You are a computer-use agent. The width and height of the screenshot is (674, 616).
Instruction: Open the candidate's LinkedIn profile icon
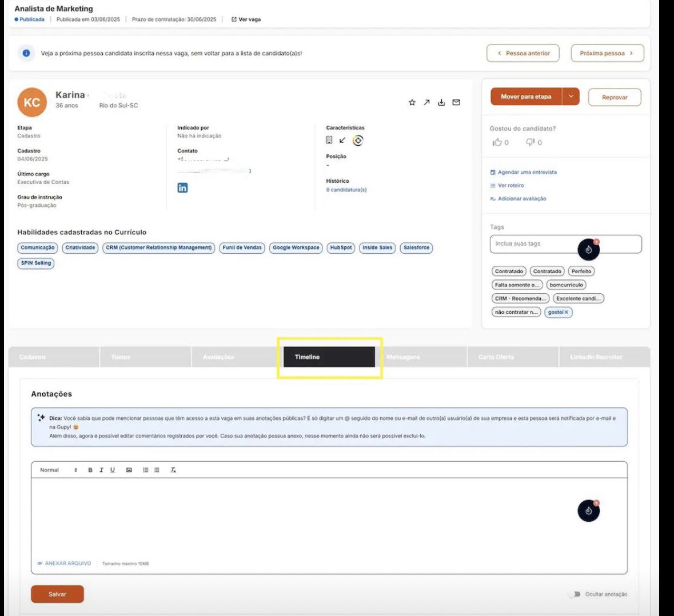tap(182, 188)
